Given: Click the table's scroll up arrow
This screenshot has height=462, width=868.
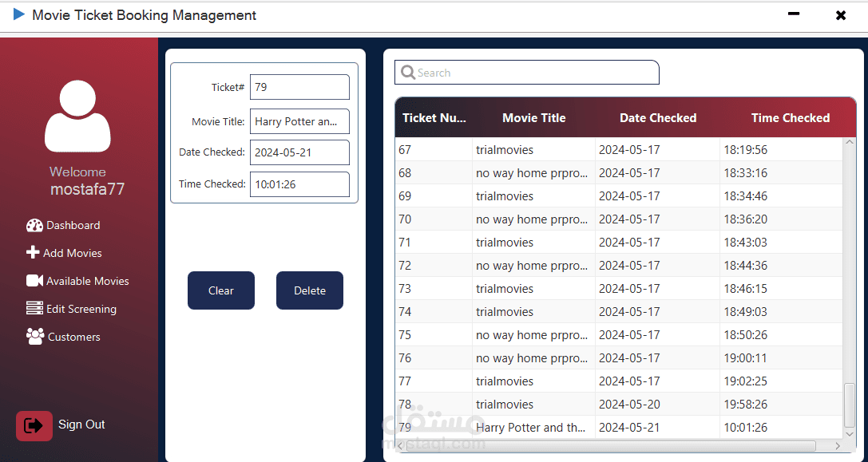Looking at the screenshot, I should pyautogui.click(x=850, y=142).
